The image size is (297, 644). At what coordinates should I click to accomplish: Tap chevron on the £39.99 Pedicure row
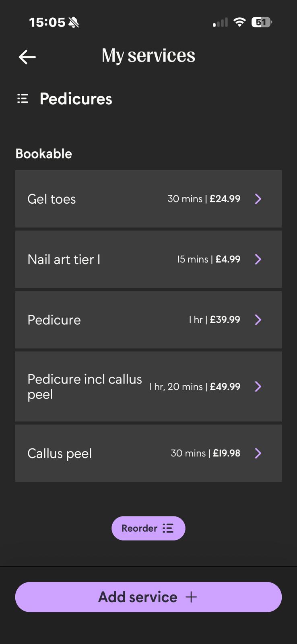(x=258, y=320)
